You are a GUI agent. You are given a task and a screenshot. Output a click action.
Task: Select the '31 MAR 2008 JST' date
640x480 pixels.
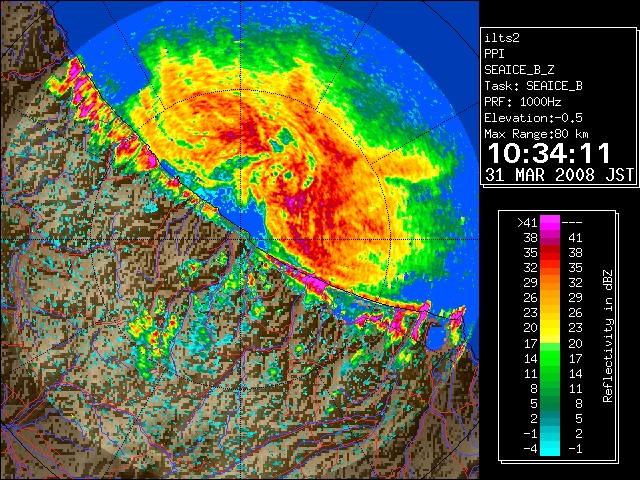[x=559, y=175]
